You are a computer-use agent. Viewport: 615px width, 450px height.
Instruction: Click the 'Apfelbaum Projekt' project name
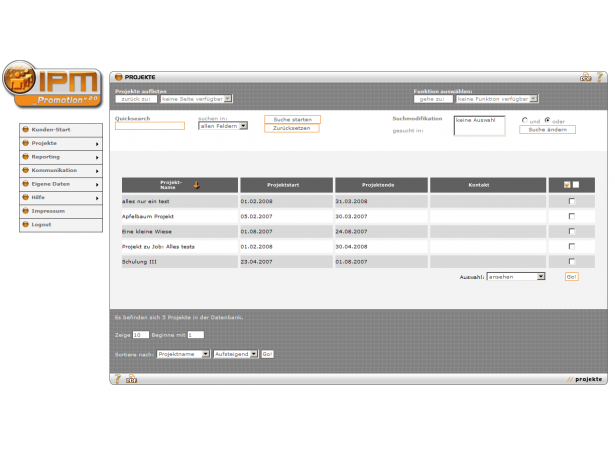148,217
